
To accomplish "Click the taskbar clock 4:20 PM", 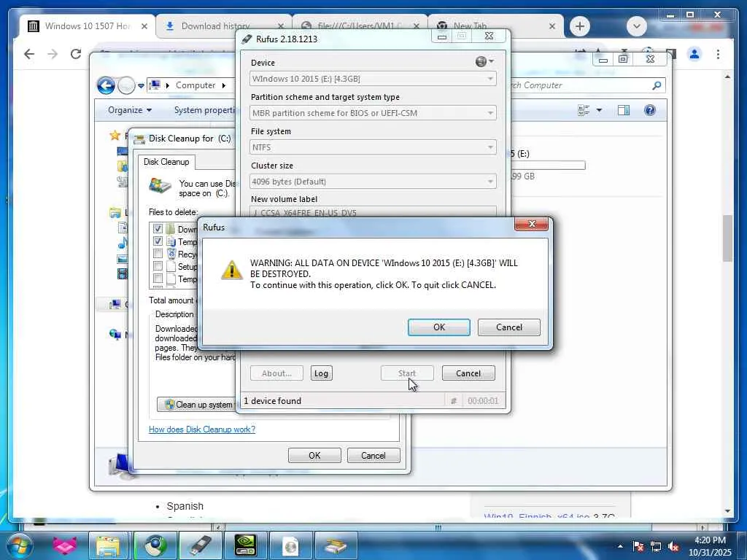I will click(710, 540).
